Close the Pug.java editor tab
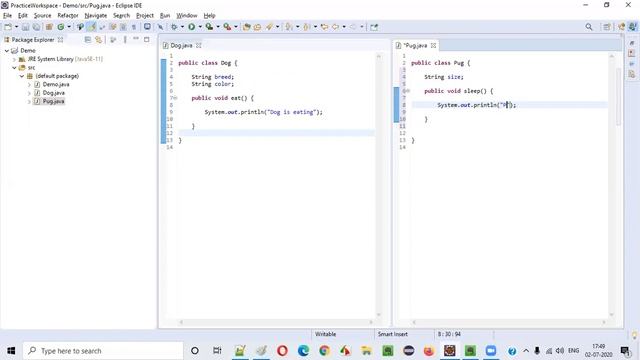The height and width of the screenshot is (360, 640). tap(433, 45)
